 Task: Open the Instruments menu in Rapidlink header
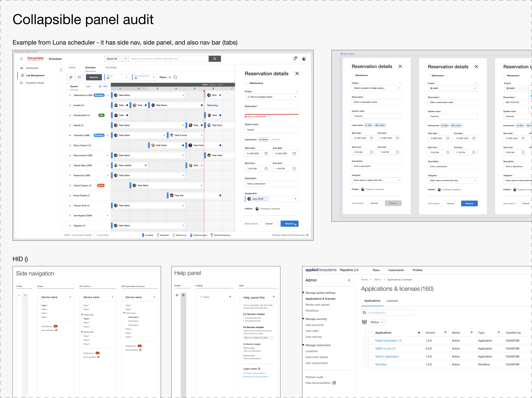(x=396, y=270)
